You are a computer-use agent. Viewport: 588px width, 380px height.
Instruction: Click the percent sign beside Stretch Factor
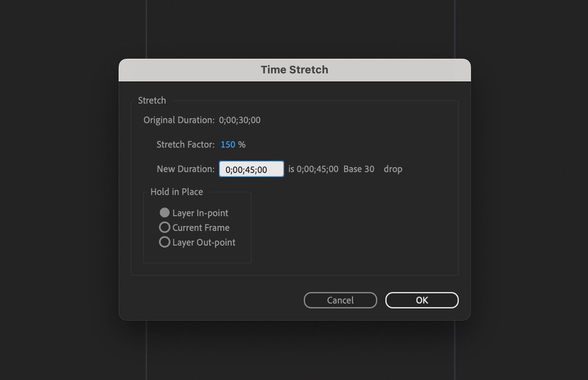(241, 144)
